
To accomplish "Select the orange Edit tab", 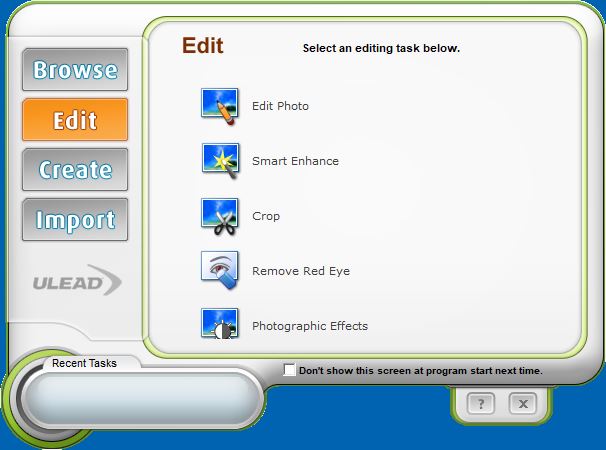I will point(75,119).
